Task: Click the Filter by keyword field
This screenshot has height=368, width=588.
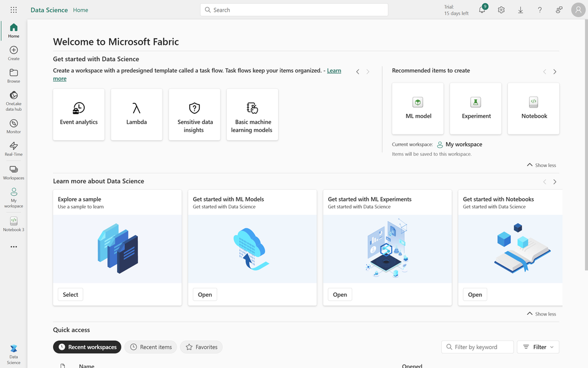Action: coord(477,347)
